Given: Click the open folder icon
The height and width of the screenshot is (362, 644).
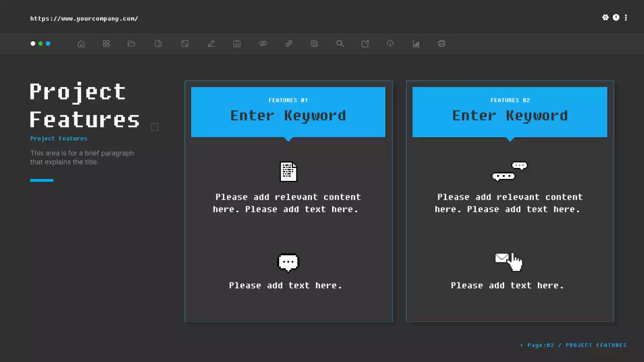Looking at the screenshot, I should 131,44.
